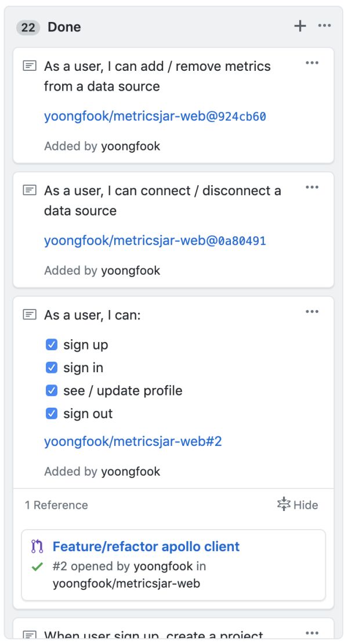Open commit link metricsjar-web@0a80491
The height and width of the screenshot is (644, 348).
(x=155, y=240)
